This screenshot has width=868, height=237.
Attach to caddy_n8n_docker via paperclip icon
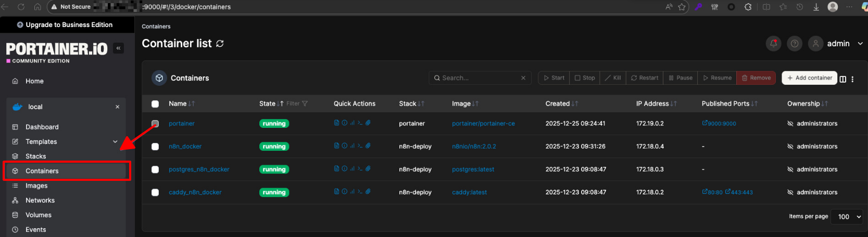tap(368, 192)
